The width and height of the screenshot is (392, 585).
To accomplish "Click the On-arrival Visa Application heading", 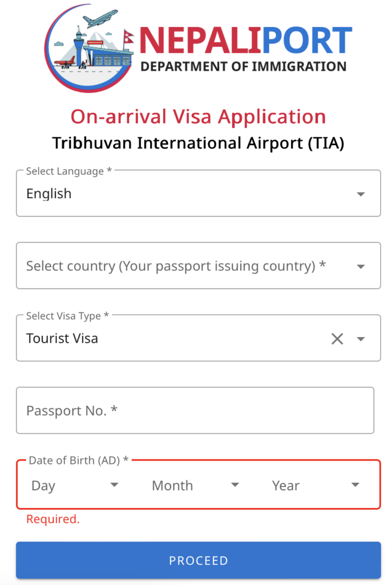I will click(198, 117).
